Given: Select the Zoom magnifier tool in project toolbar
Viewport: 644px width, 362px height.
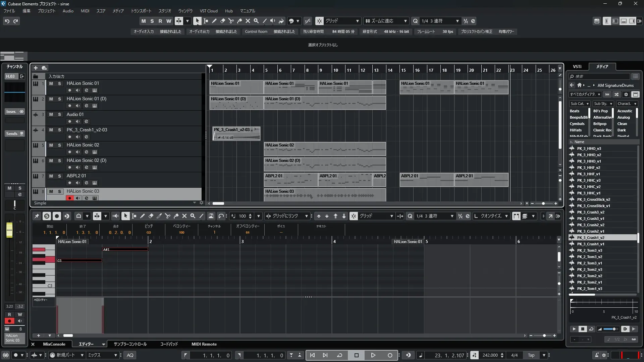Looking at the screenshot, I should tap(256, 21).
